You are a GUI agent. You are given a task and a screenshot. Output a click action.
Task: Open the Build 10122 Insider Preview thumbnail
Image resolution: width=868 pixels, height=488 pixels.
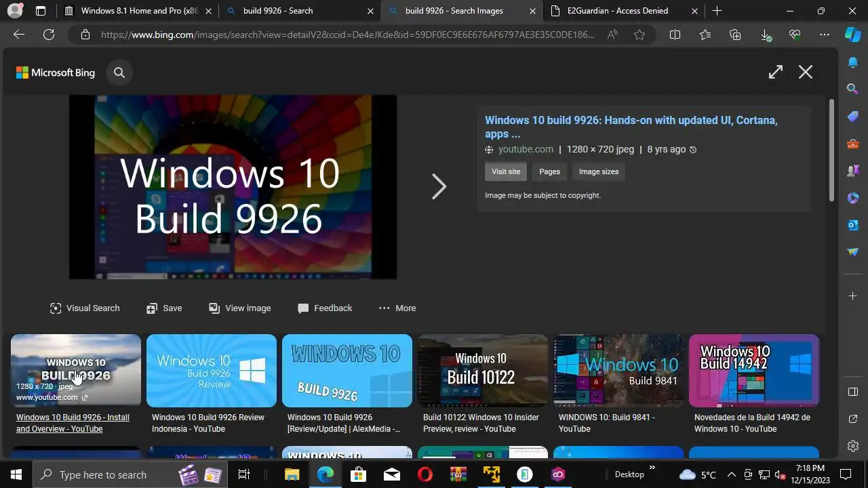[x=483, y=371]
